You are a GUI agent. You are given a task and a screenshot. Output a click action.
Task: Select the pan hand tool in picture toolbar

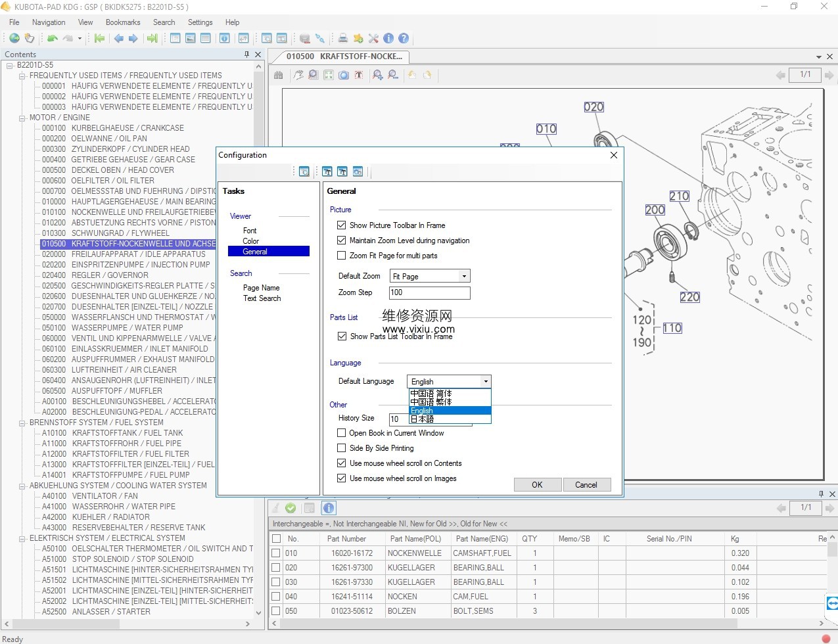(298, 75)
